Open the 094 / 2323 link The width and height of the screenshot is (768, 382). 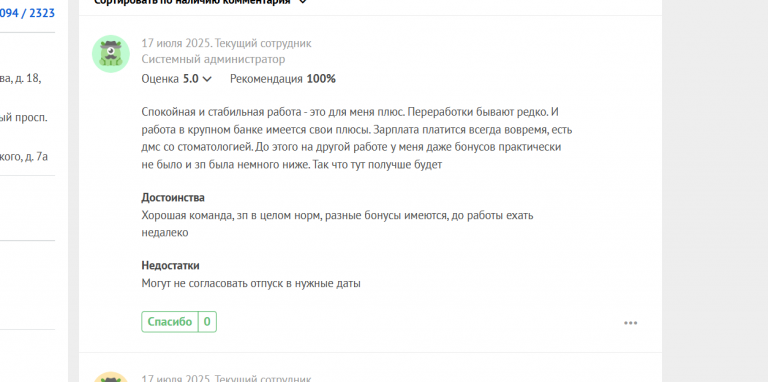27,13
